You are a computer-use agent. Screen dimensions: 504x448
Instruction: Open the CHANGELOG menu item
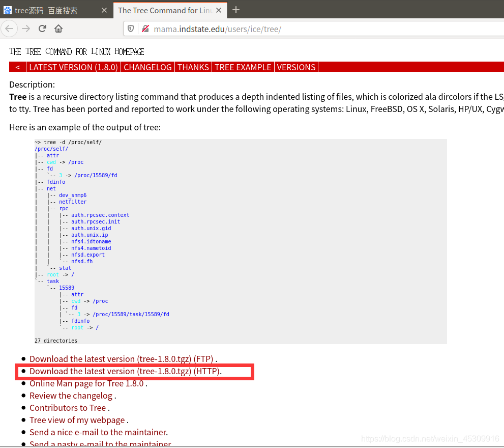147,67
